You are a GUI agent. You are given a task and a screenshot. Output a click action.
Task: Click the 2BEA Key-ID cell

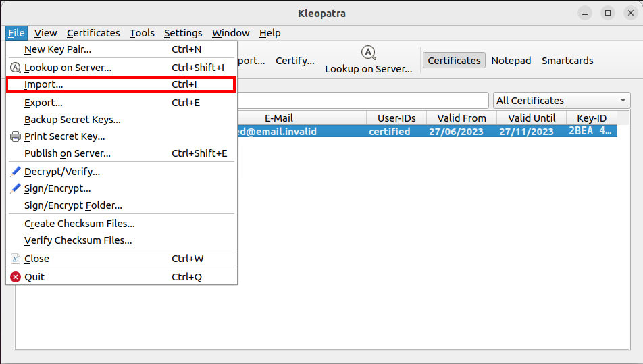pos(590,131)
